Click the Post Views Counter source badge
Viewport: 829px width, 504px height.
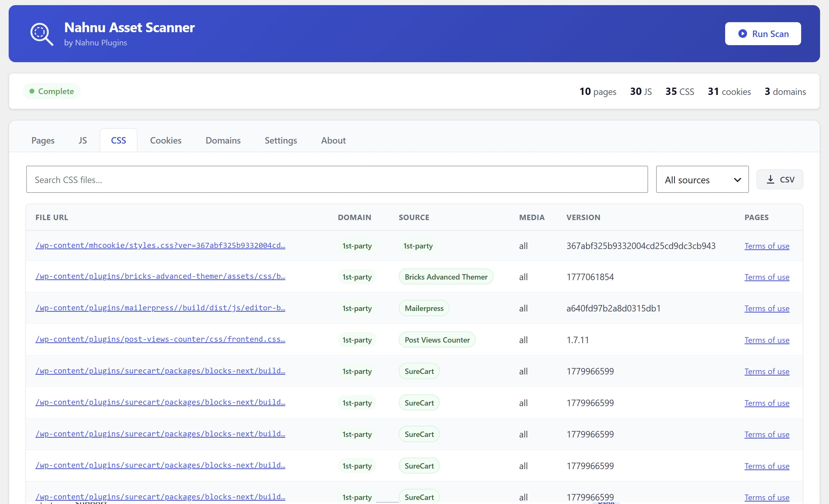pyautogui.click(x=437, y=340)
